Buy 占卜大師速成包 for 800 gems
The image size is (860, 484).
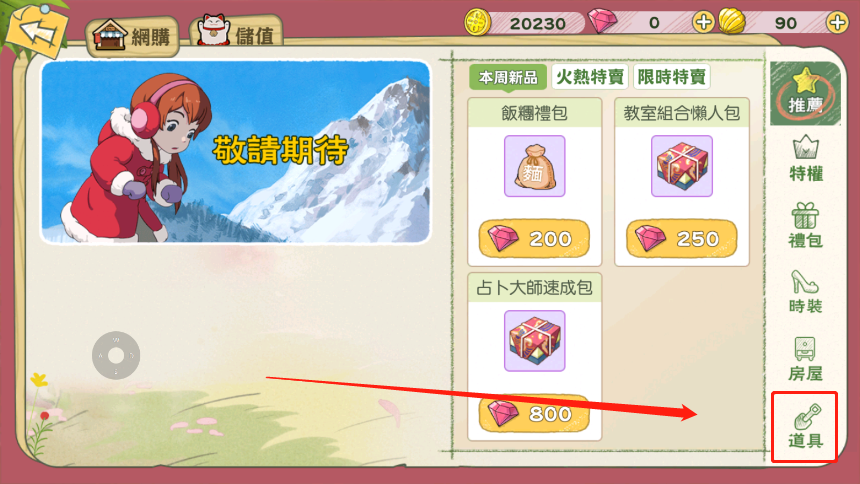tap(534, 413)
